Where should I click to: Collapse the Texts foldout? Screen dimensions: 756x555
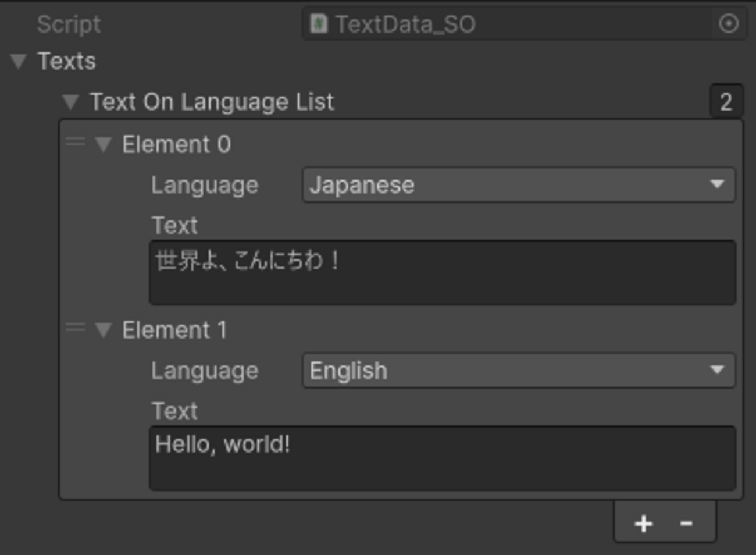pyautogui.click(x=20, y=61)
